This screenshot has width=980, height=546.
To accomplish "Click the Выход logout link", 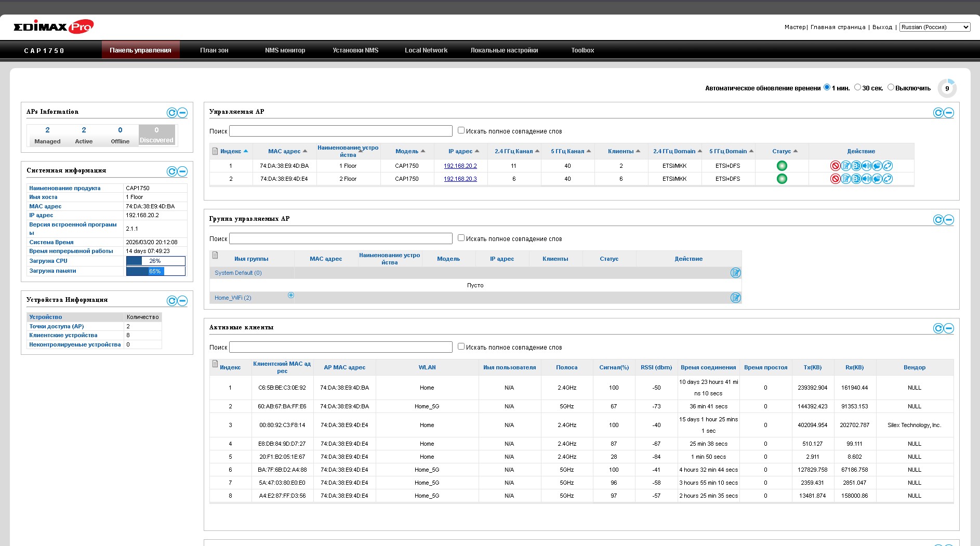I will 882,27.
